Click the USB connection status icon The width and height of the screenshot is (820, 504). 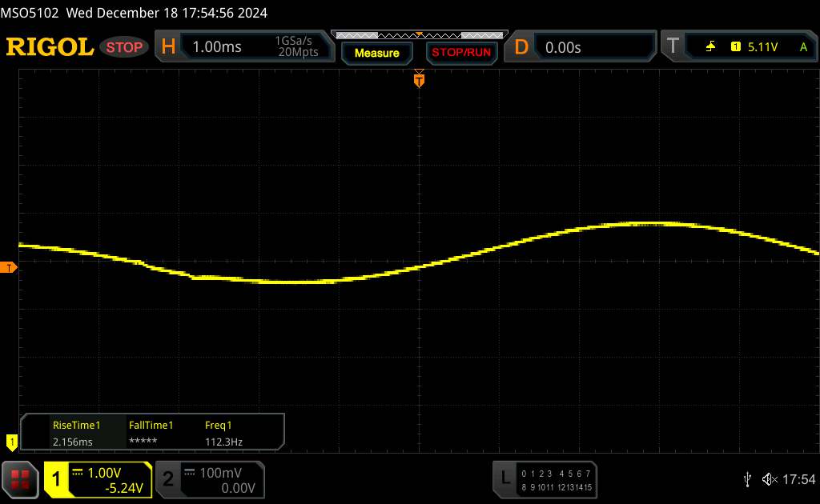747,479
